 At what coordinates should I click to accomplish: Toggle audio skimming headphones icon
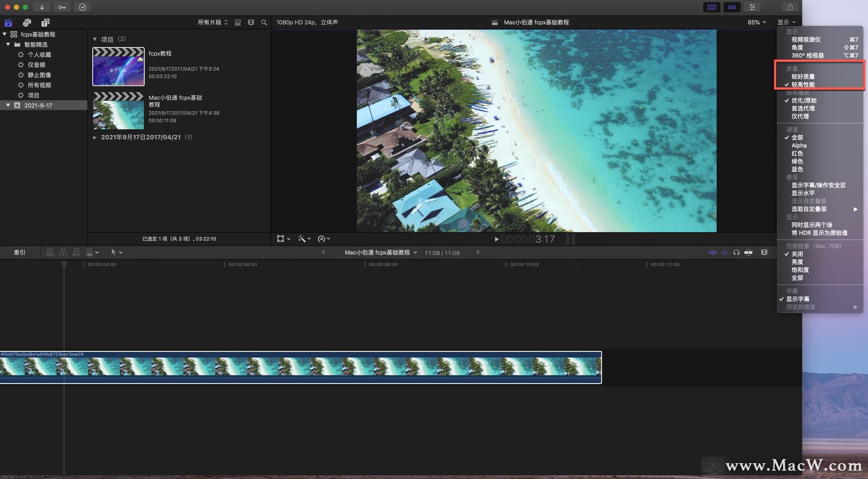[736, 252]
